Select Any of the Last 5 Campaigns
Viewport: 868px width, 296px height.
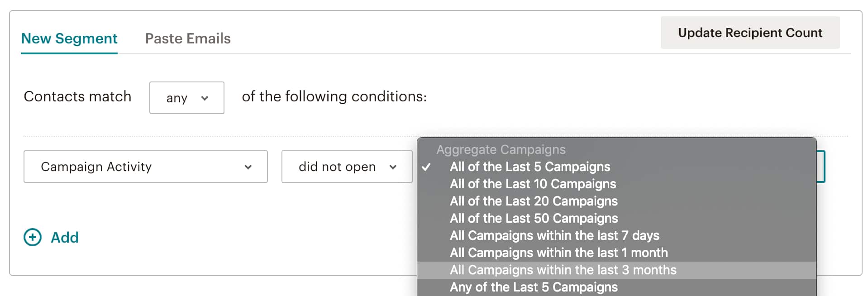coord(534,286)
